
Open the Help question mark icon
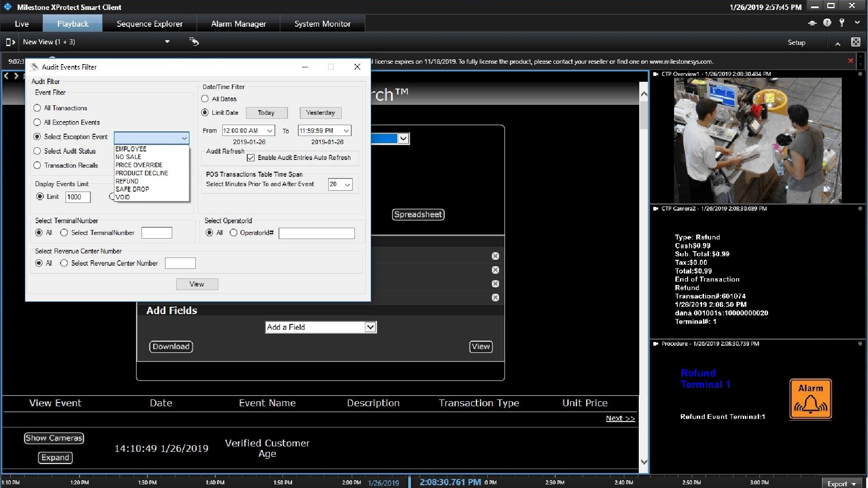827,23
